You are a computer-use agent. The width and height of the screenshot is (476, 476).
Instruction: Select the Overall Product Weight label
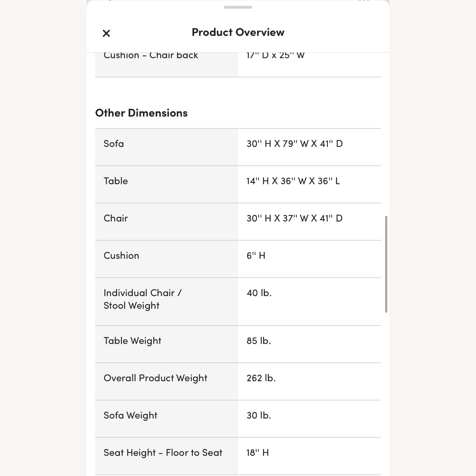coord(155,378)
